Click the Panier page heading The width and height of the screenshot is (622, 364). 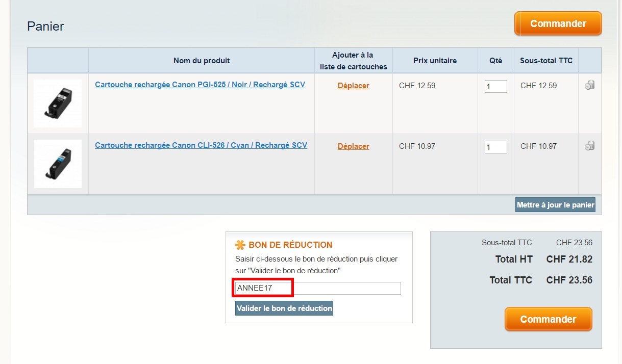45,27
